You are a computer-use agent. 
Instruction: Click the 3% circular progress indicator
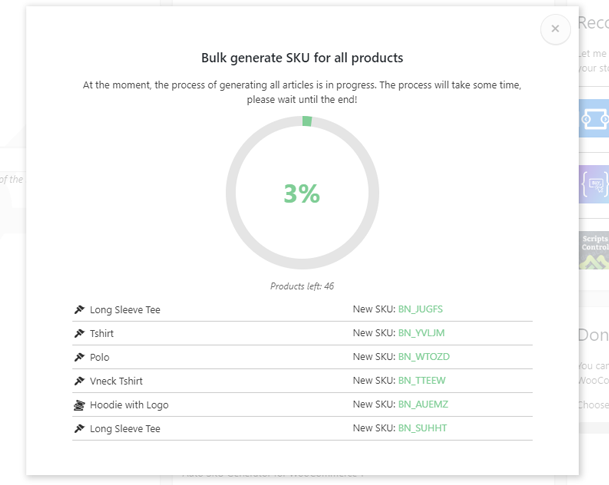tap(302, 193)
